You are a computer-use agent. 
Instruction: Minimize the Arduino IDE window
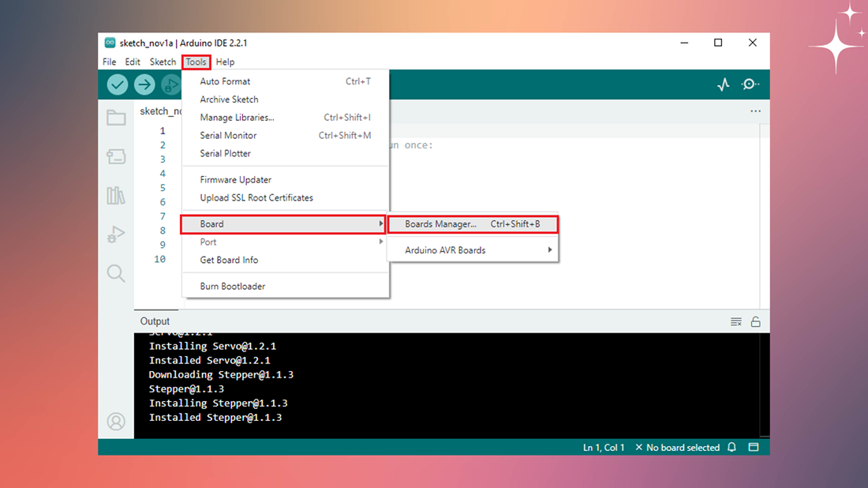[684, 43]
